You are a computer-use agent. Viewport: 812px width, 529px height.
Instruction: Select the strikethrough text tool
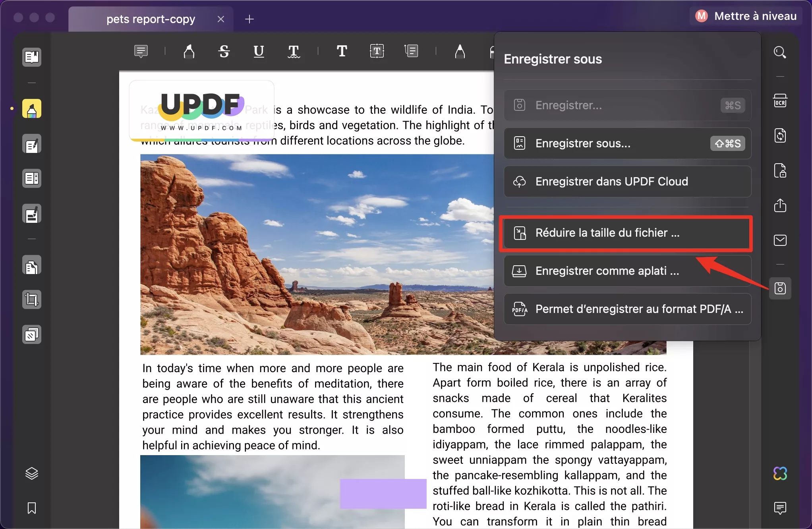(224, 51)
